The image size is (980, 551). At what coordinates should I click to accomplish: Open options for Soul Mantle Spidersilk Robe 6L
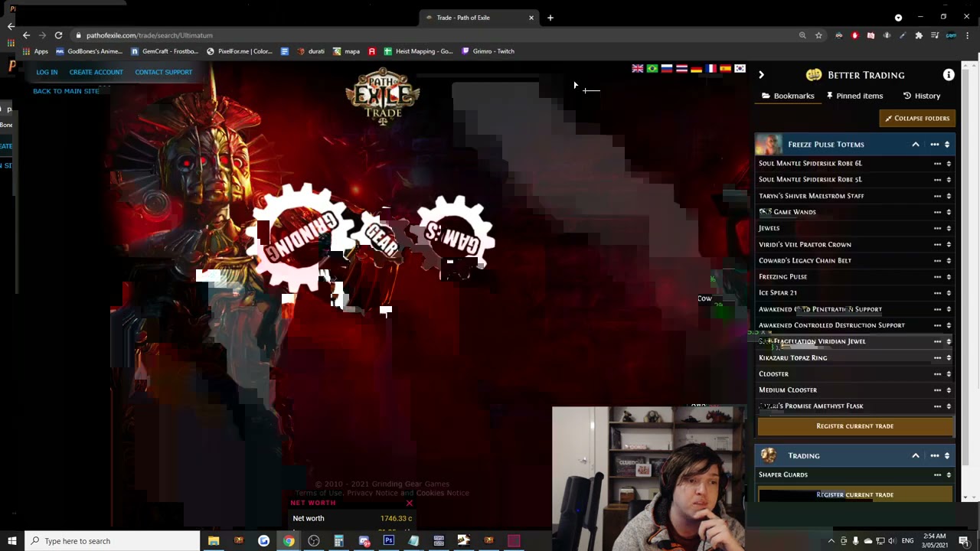(x=937, y=163)
